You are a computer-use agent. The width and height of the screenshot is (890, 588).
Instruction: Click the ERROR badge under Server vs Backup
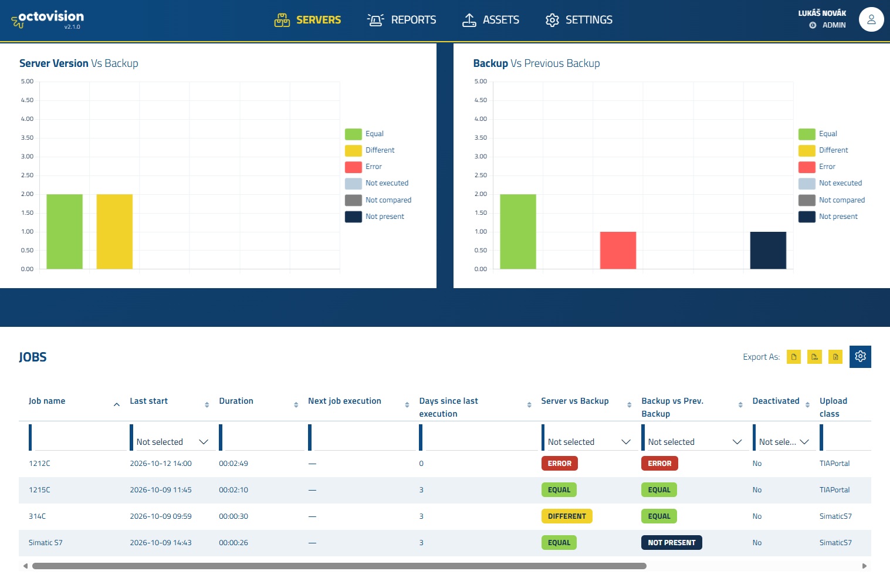click(x=560, y=464)
